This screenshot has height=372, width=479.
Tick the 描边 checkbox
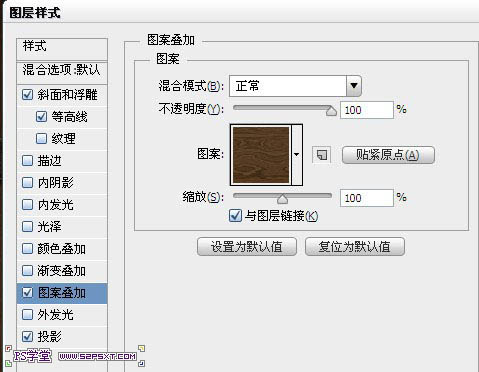[27, 161]
